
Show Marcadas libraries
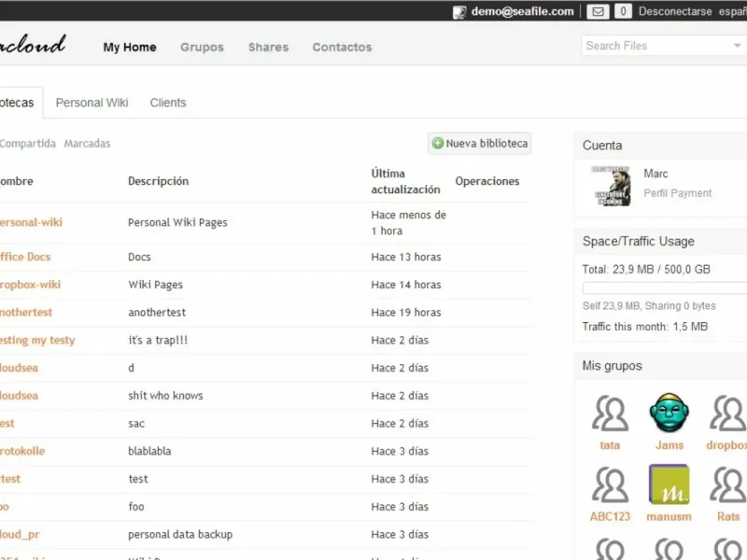(87, 144)
